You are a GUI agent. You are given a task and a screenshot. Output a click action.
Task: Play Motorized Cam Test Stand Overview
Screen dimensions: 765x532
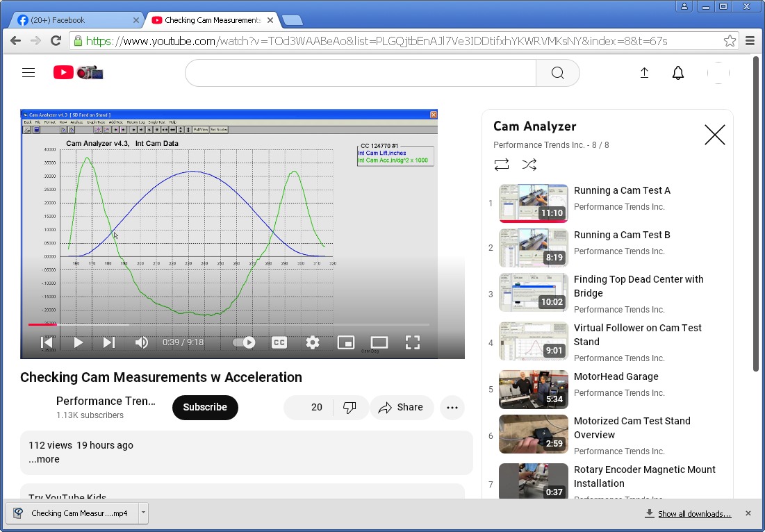[x=533, y=434]
